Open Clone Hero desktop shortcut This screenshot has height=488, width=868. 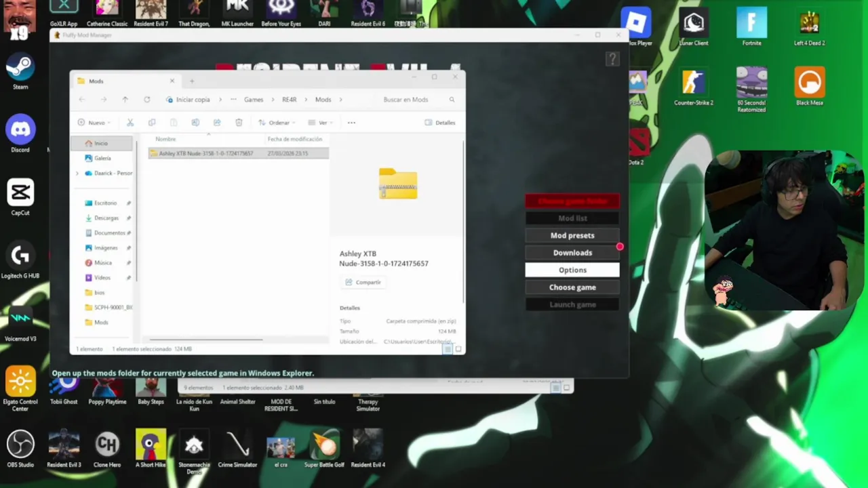107,449
